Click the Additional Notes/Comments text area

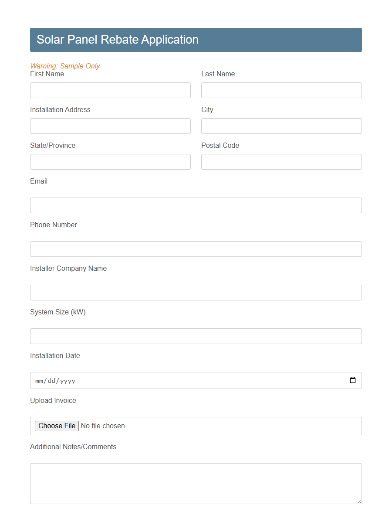point(196,483)
